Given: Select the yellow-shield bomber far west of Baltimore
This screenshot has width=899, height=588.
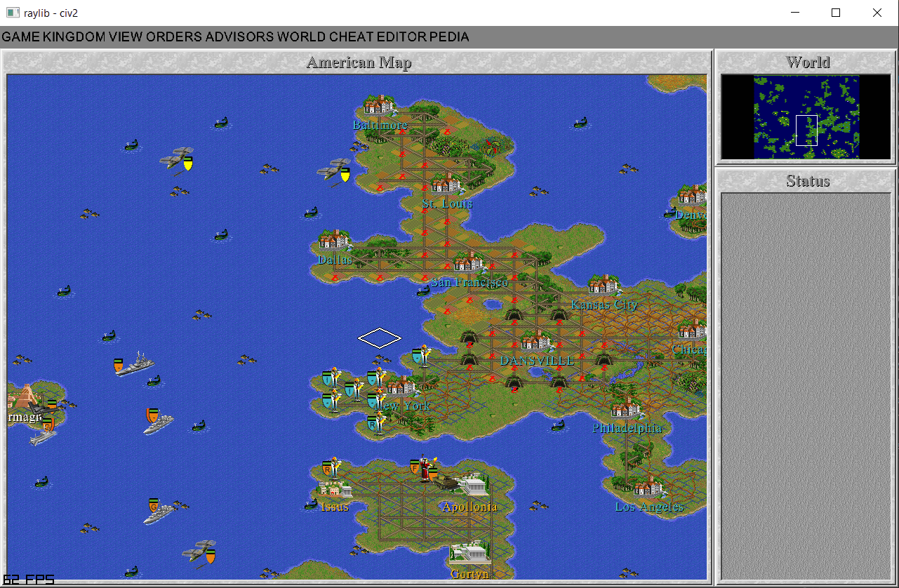Looking at the screenshot, I should (177, 159).
